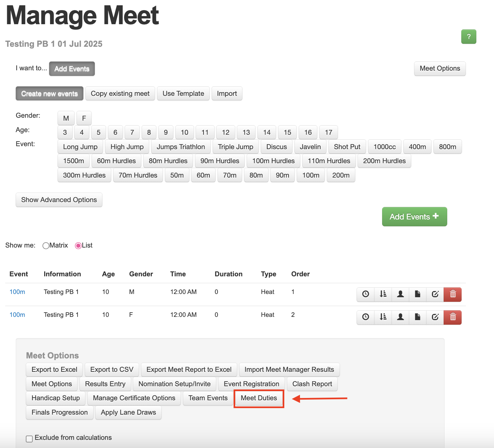Click the edit icon on the 100m Male row
This screenshot has height=448, width=494.
[435, 294]
